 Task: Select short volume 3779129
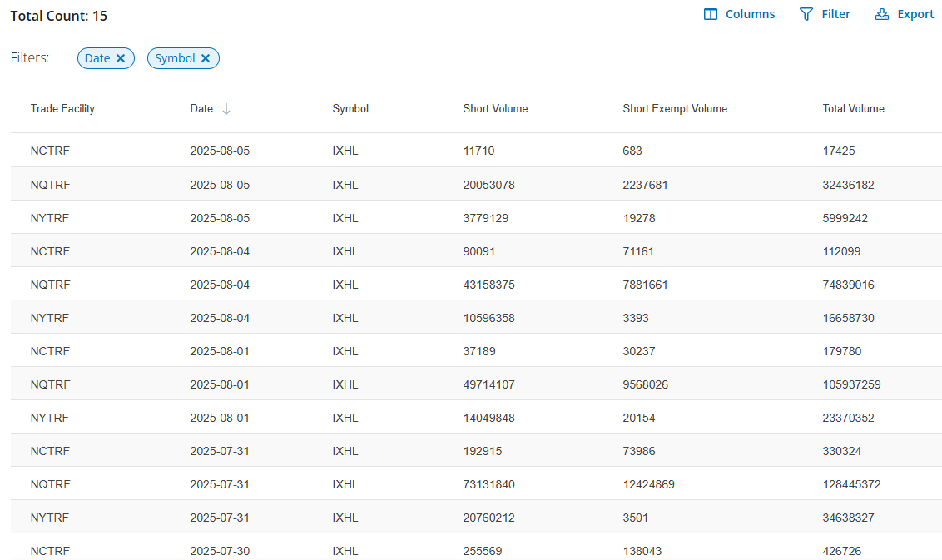pos(485,218)
